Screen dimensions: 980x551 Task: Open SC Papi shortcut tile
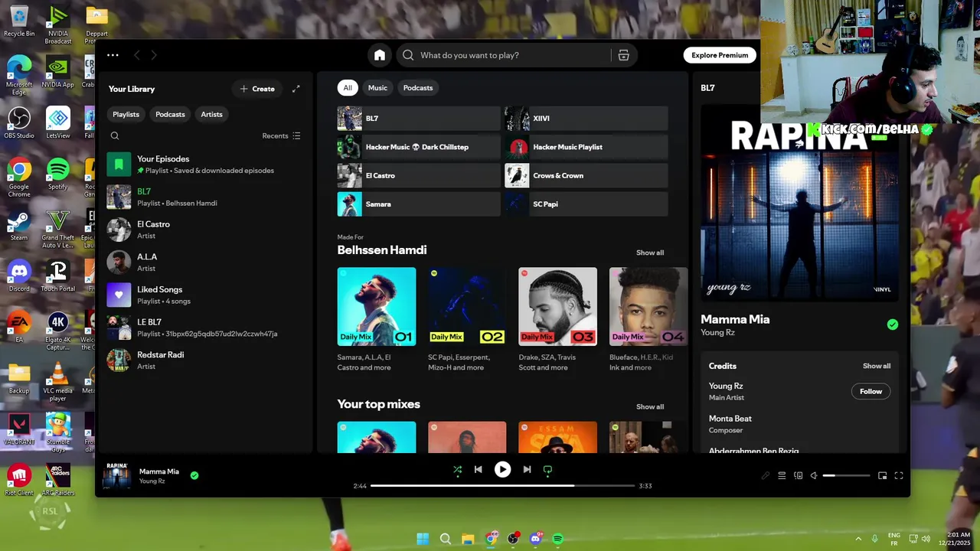[586, 204]
